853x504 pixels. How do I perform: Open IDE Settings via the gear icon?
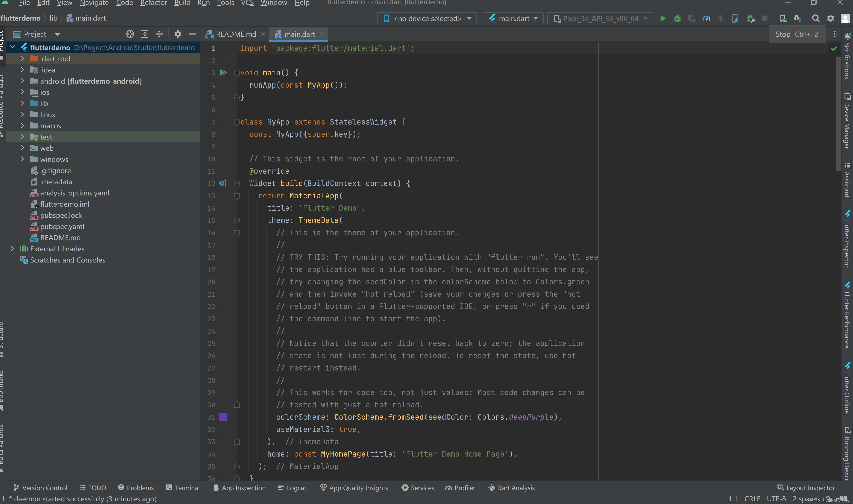point(831,18)
